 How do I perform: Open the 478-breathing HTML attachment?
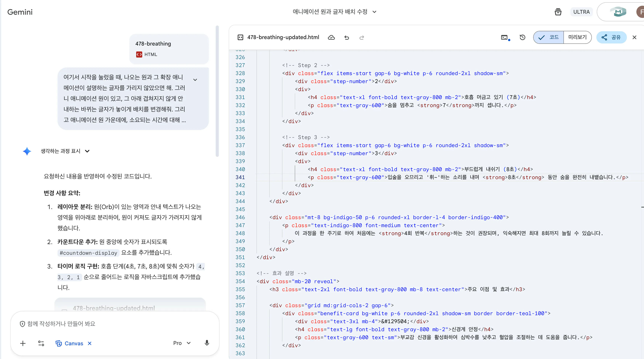click(x=169, y=49)
